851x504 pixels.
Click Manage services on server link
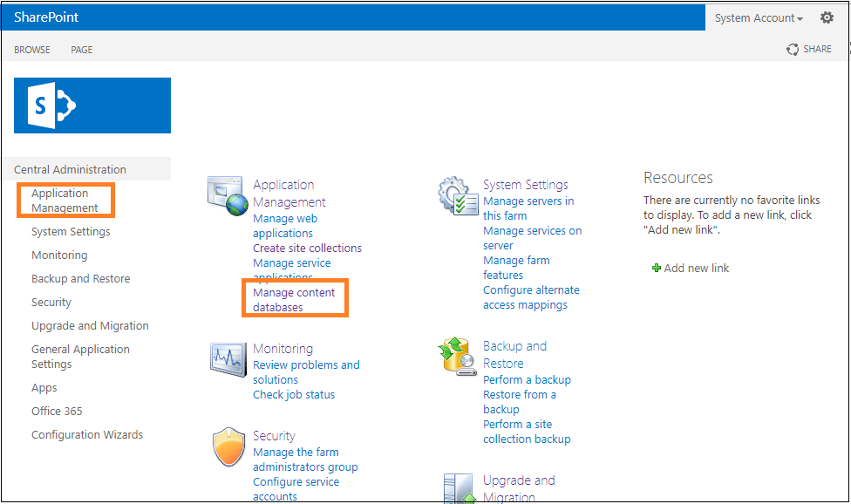pyautogui.click(x=533, y=238)
